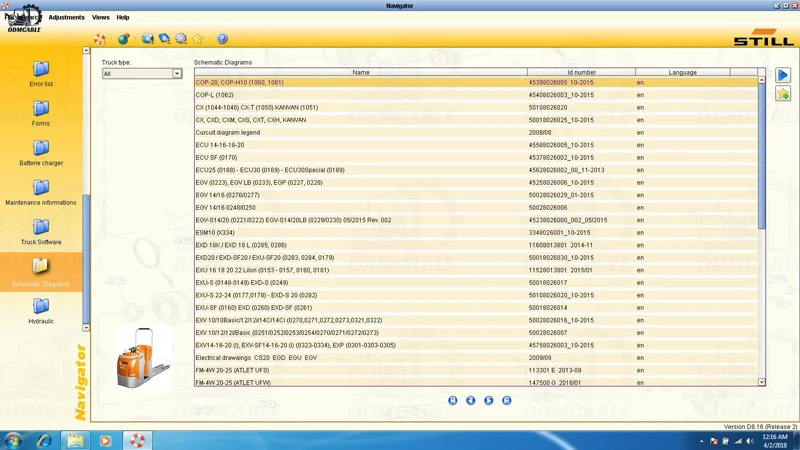Expand the Truck type dropdown

pos(177,74)
